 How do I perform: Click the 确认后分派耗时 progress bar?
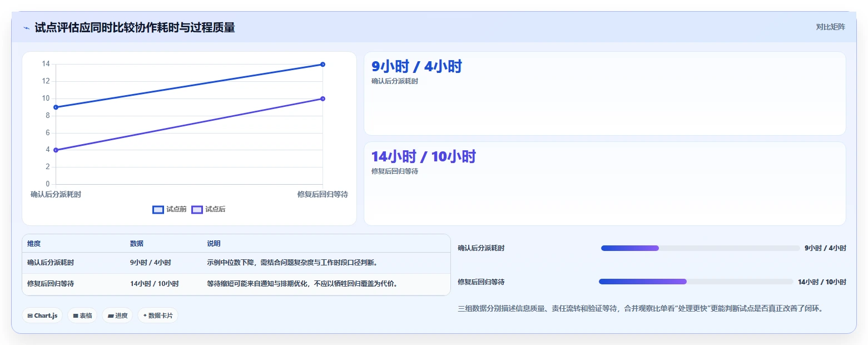700,248
